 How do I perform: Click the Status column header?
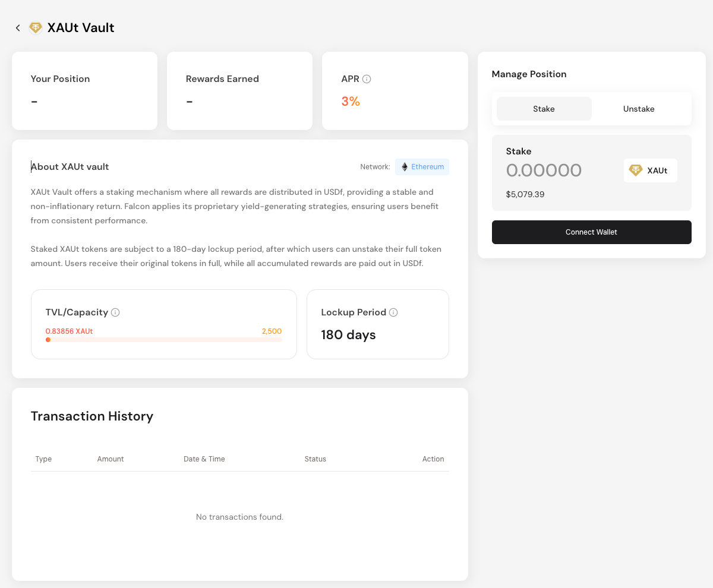pos(315,459)
